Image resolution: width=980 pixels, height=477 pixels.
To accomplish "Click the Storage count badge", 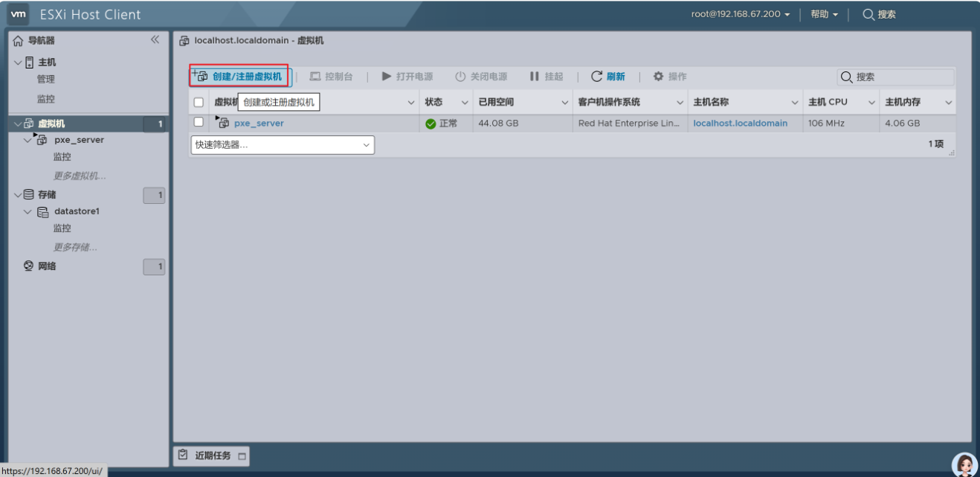I will tap(154, 196).
